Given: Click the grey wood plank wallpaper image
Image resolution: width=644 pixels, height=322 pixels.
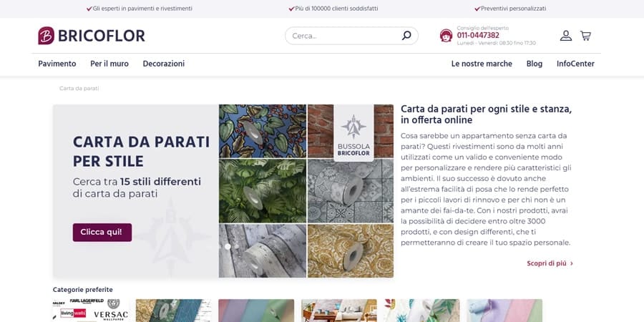Looking at the screenshot, I should 263,250.
